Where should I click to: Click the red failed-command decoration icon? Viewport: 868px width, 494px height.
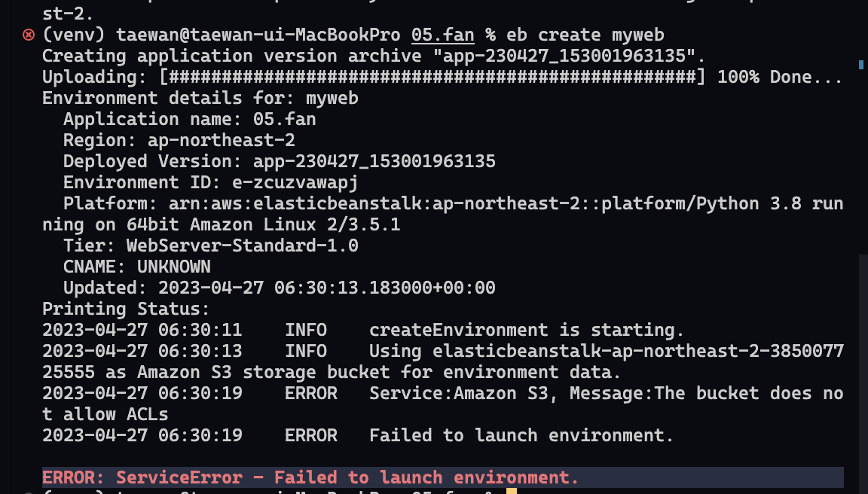point(28,35)
